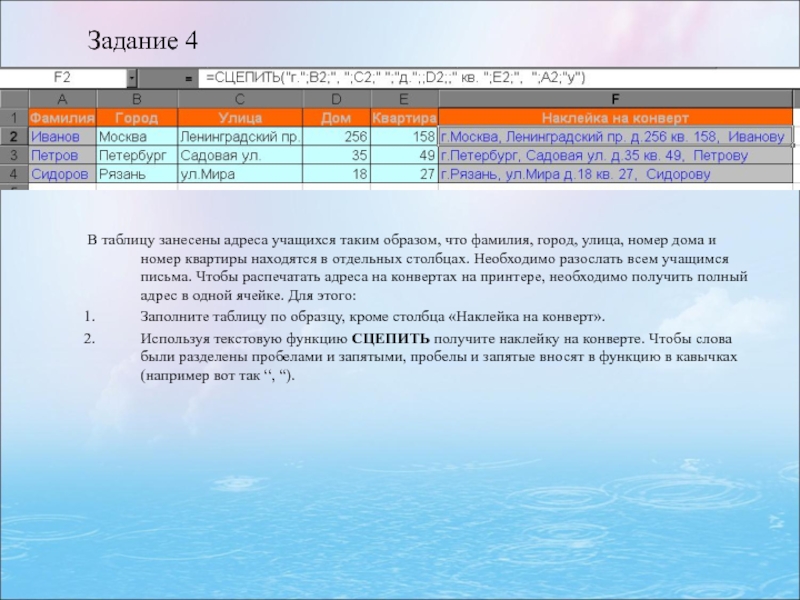Open the Name Box dropdown arrow

coord(132,78)
